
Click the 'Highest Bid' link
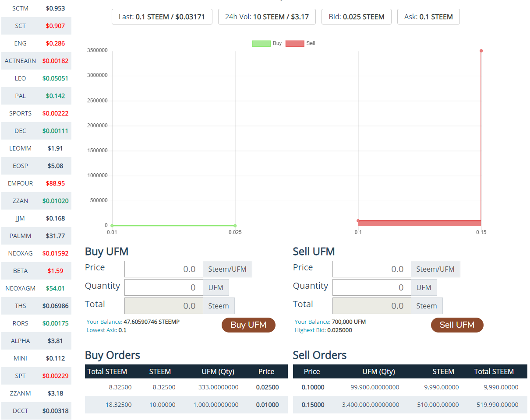click(310, 330)
